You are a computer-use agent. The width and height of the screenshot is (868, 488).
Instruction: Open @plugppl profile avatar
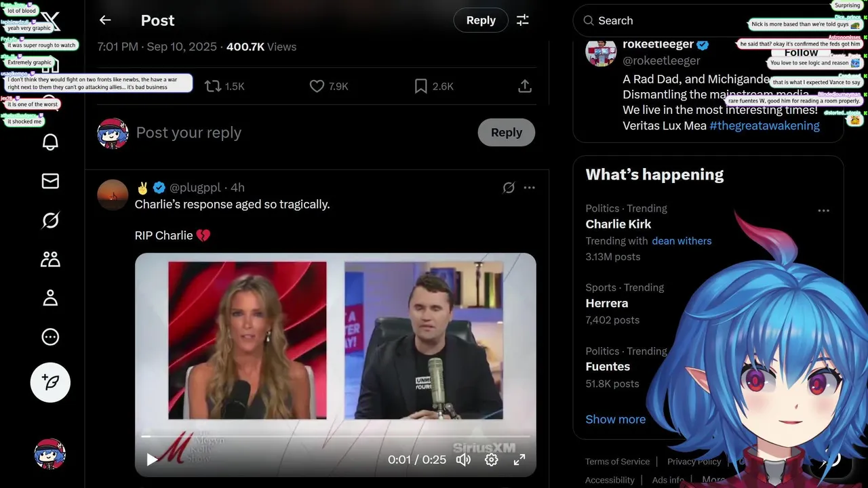coord(113,195)
